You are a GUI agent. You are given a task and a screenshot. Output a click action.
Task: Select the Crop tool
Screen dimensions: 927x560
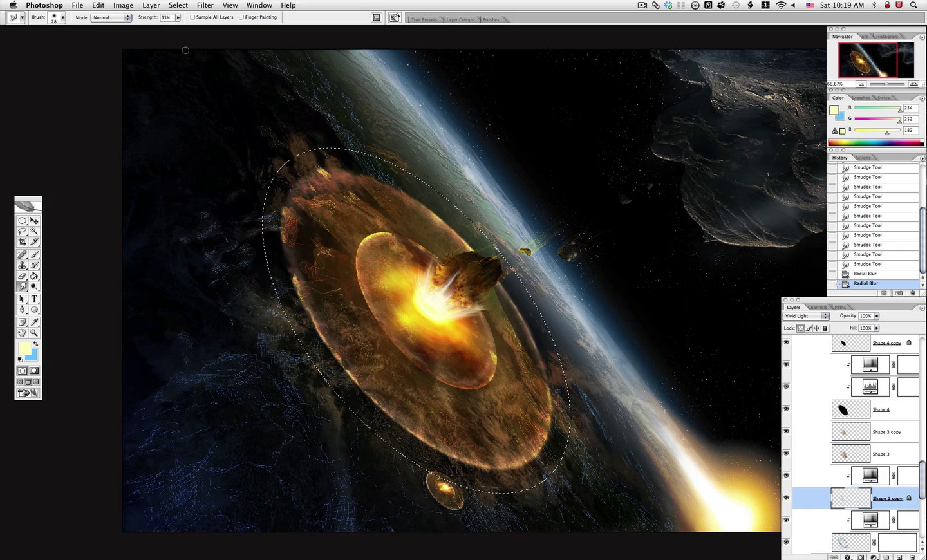(x=22, y=242)
